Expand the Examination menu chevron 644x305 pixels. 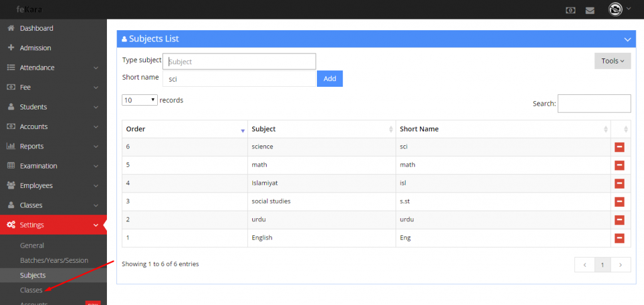(96, 166)
